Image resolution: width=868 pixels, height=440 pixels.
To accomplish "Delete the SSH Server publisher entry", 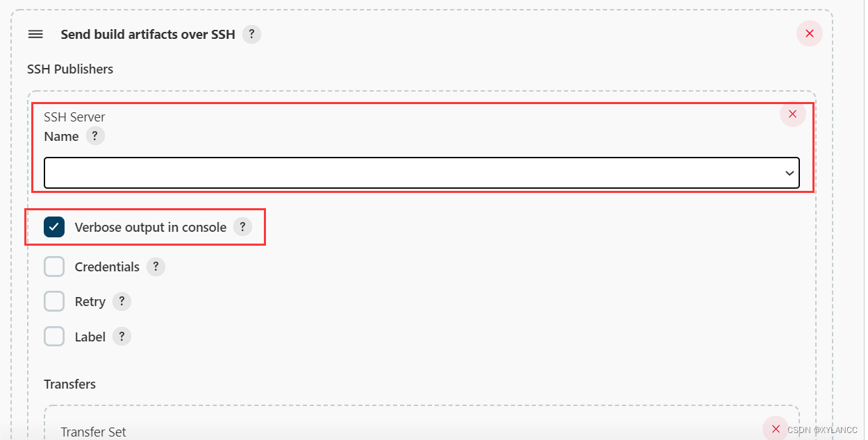I will pyautogui.click(x=792, y=114).
